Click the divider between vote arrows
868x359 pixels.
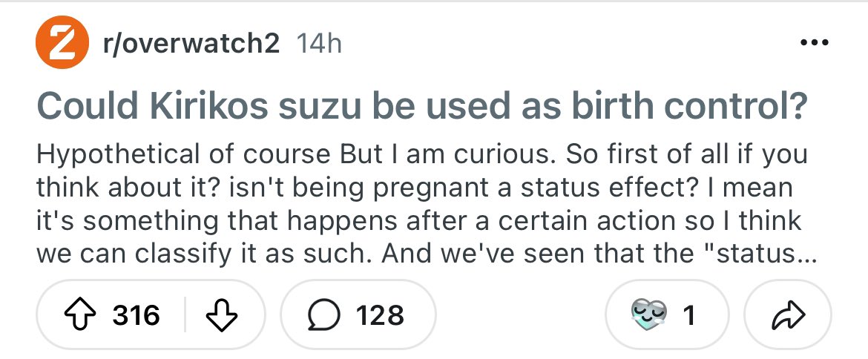click(185, 315)
